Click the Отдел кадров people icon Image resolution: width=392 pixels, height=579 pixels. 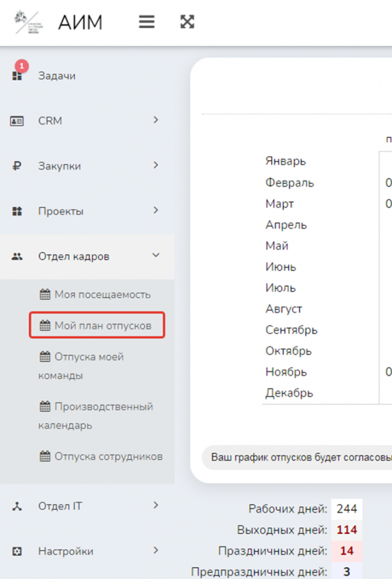17,257
